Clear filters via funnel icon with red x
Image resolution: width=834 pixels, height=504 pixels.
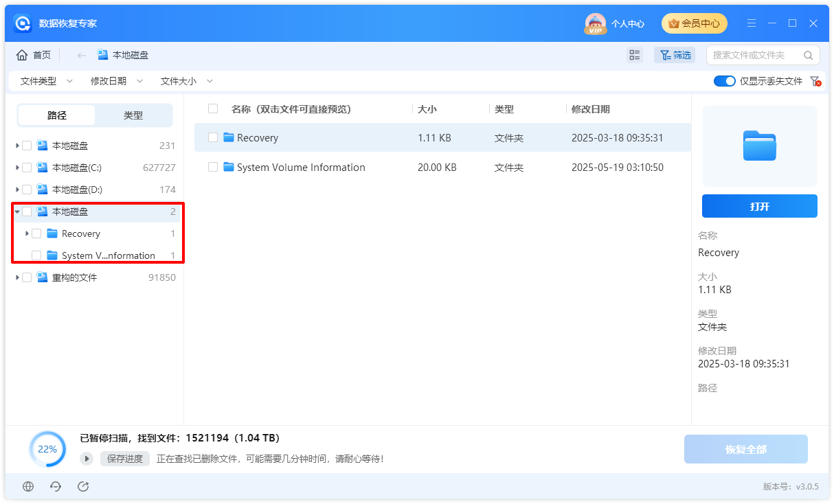pyautogui.click(x=815, y=81)
